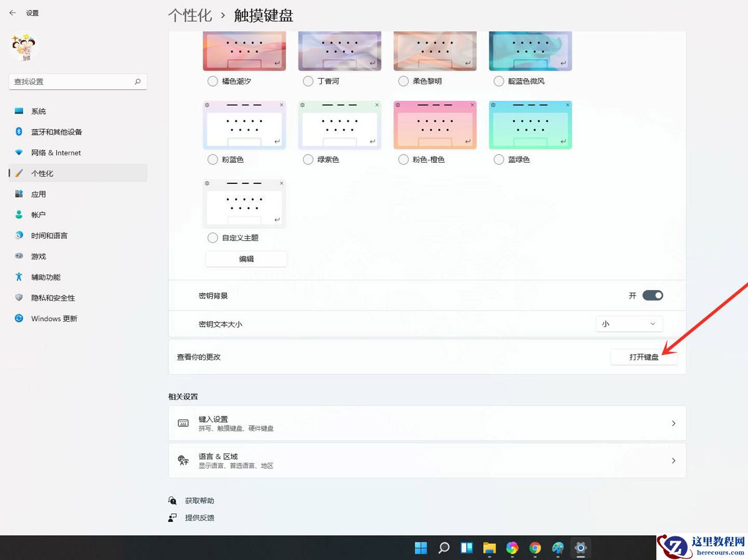Toggle off the 密钥背景 switch

pyautogui.click(x=654, y=295)
